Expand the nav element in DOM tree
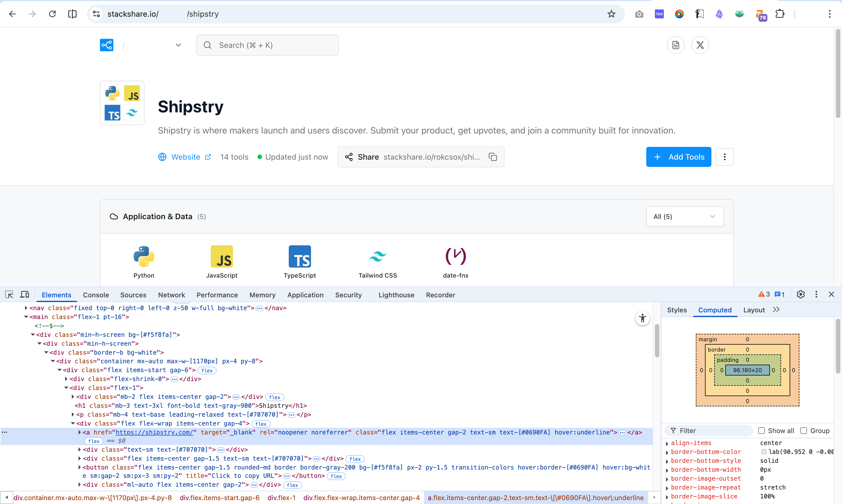 click(x=26, y=308)
